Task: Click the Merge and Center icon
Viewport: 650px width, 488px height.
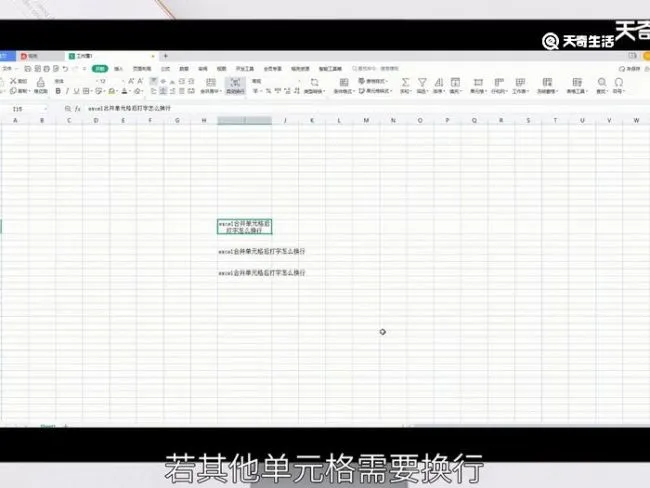Action: (211, 85)
